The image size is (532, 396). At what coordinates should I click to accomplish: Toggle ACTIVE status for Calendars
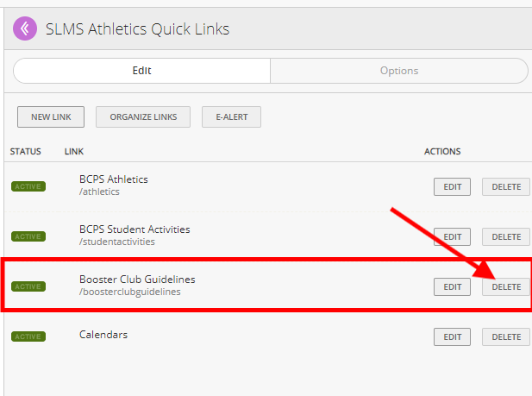(28, 336)
